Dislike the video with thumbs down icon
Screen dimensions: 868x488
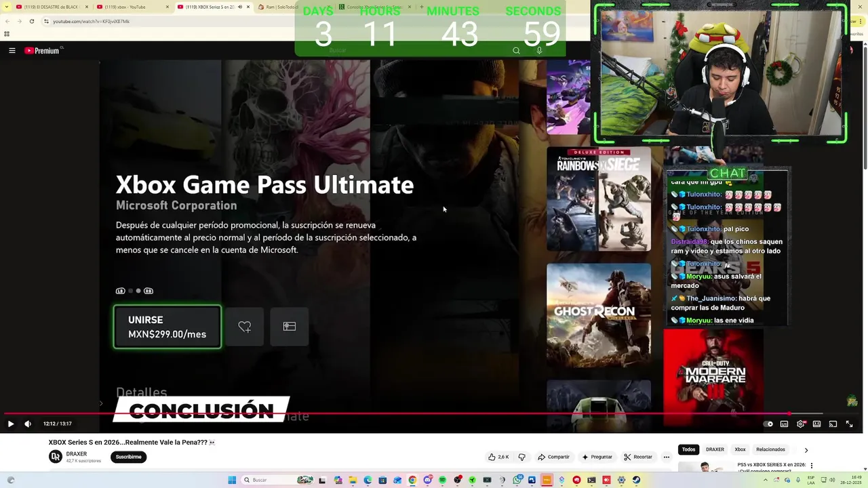(522, 457)
